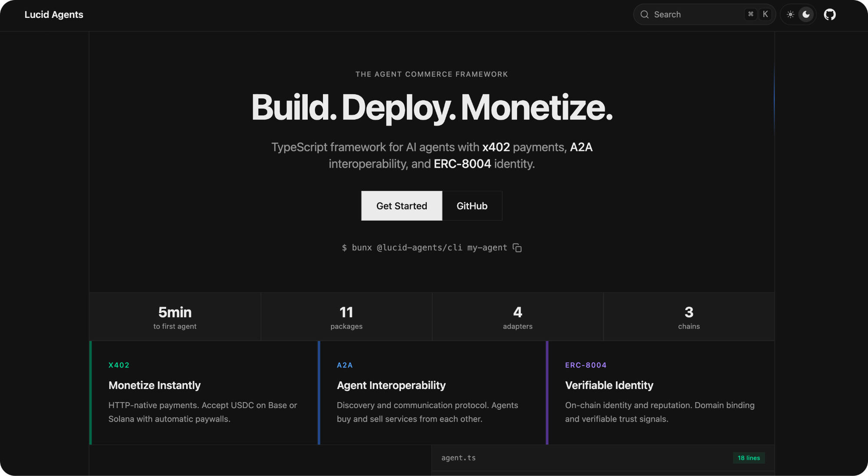
Task: Click the 11 packages stat
Action: pos(346,317)
